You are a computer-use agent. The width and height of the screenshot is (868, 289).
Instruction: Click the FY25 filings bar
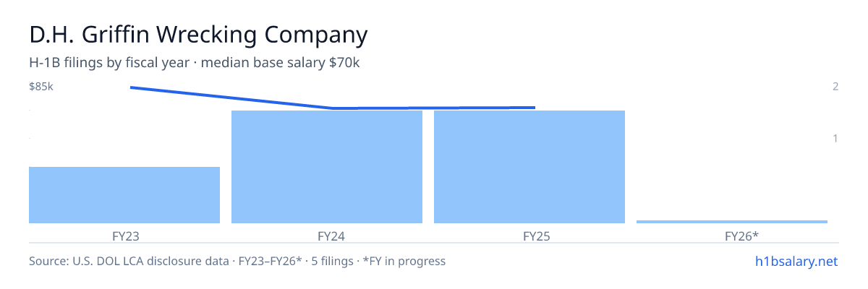(529, 167)
